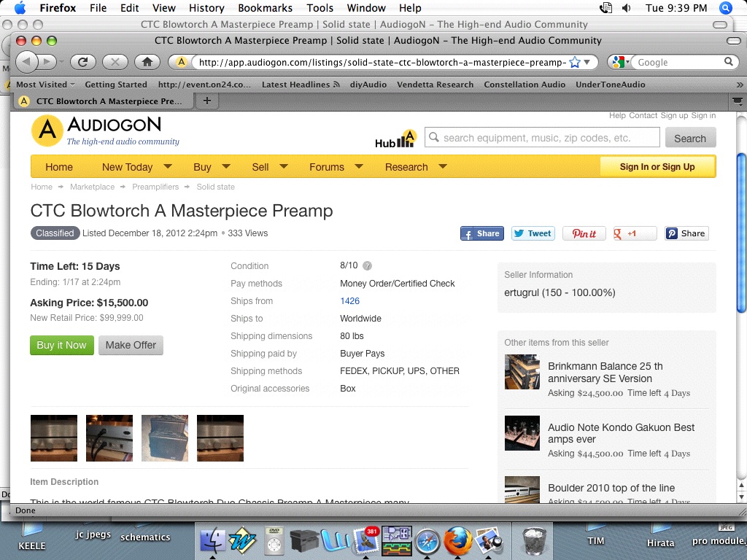Expand the Forums menu dropdown arrow
Image resolution: width=747 pixels, height=560 pixels.
[x=359, y=167]
